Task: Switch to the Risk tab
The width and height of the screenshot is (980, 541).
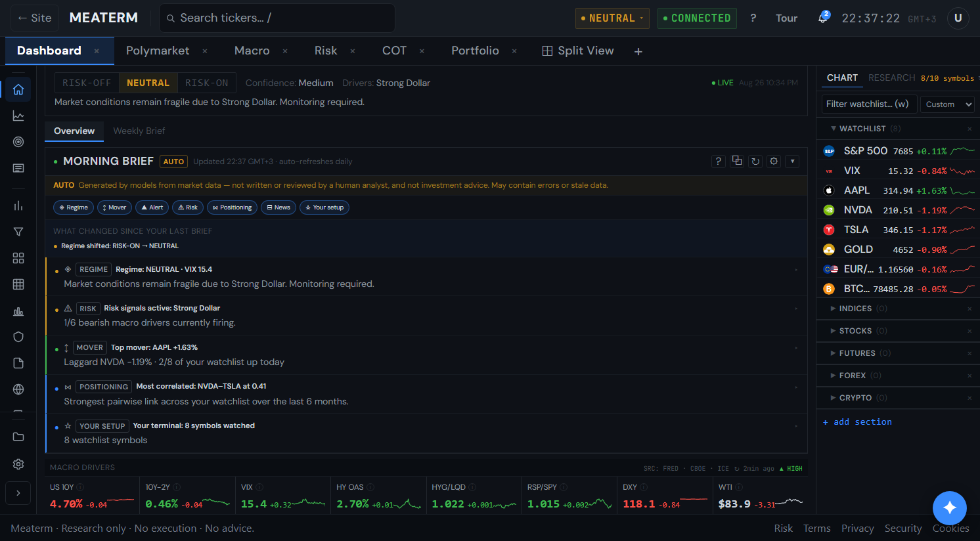Action: [326, 51]
